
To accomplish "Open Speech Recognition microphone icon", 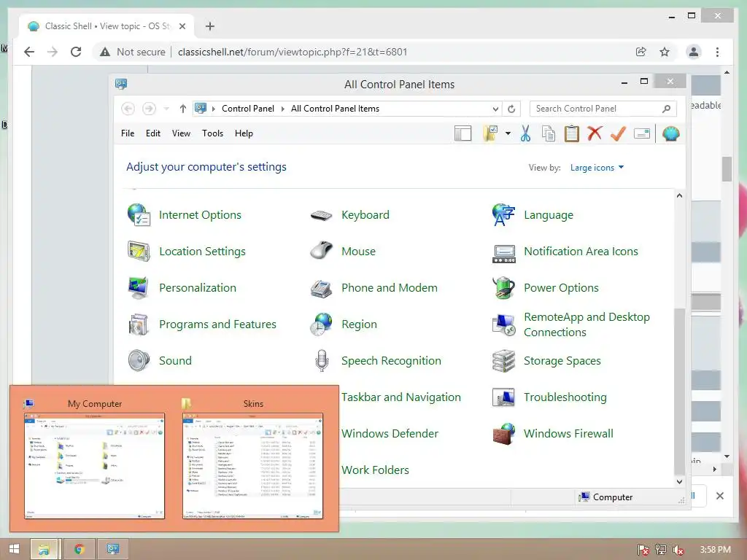I will click(x=322, y=360).
